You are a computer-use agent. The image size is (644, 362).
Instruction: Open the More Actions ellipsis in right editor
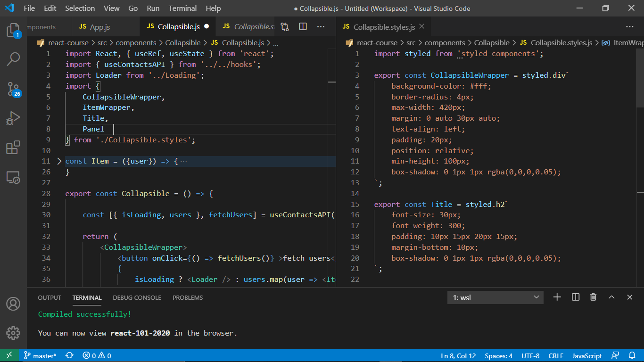point(630,27)
